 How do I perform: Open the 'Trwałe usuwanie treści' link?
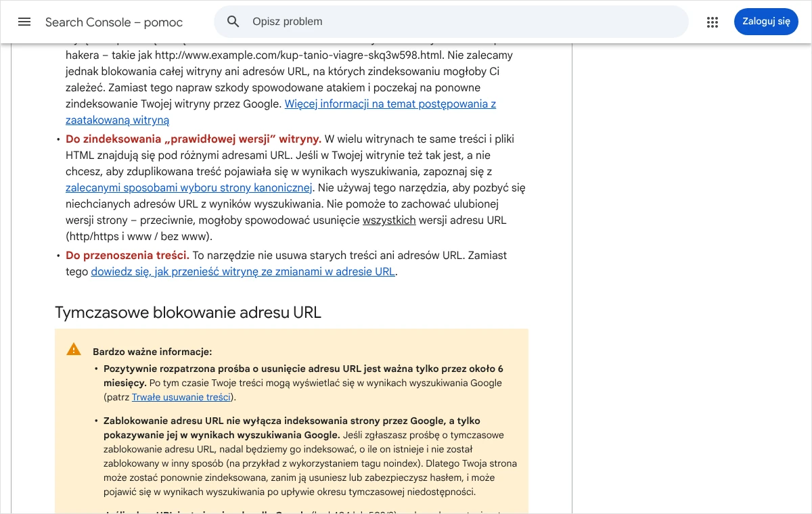pos(181,398)
